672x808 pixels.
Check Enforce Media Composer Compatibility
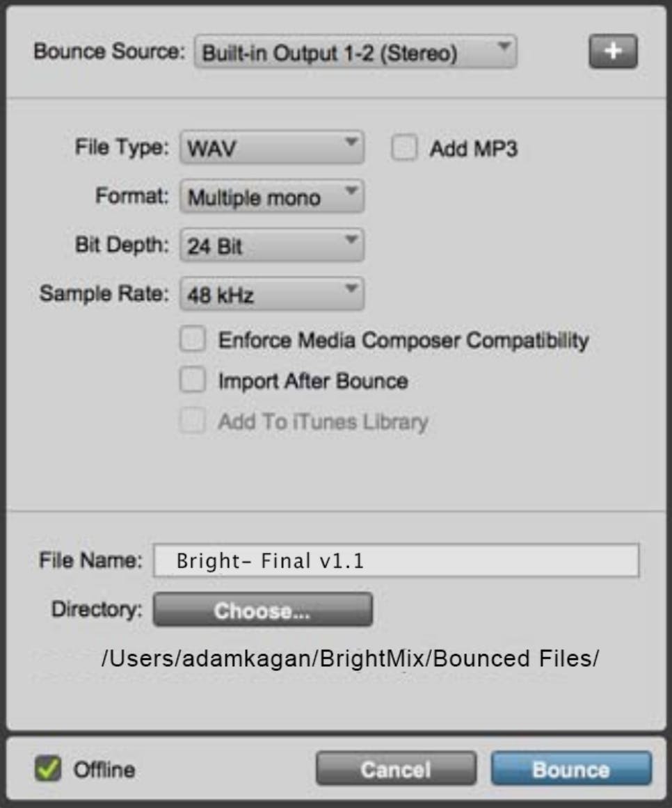pyautogui.click(x=192, y=340)
